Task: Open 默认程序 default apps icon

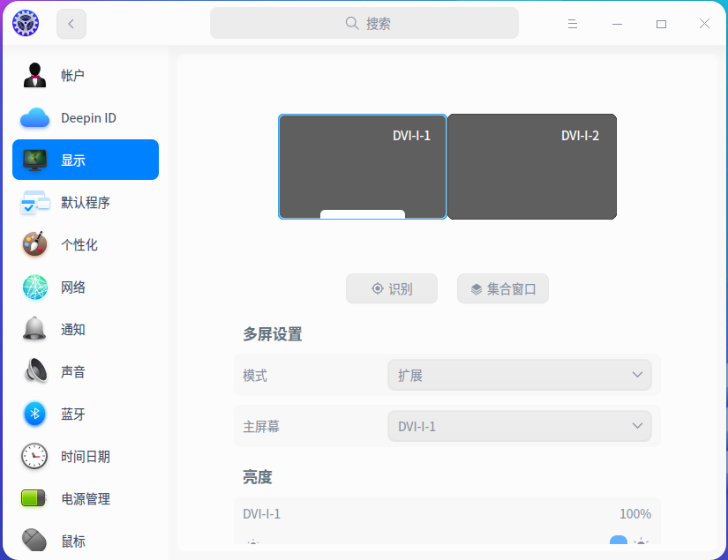Action: click(34, 202)
